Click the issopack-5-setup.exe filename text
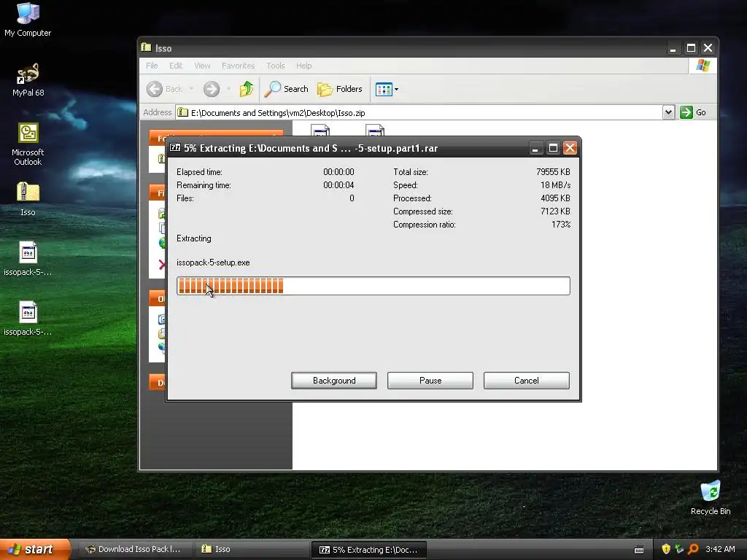 coord(213,262)
